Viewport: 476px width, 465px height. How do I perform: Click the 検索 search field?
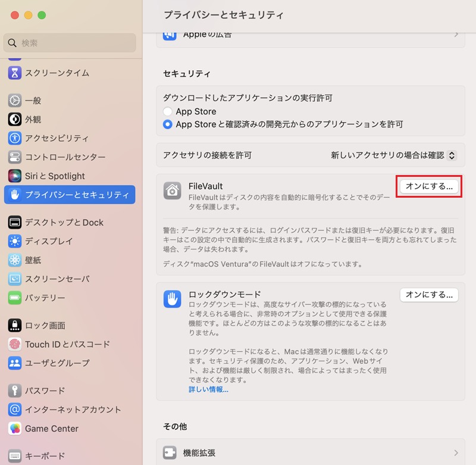[70, 43]
